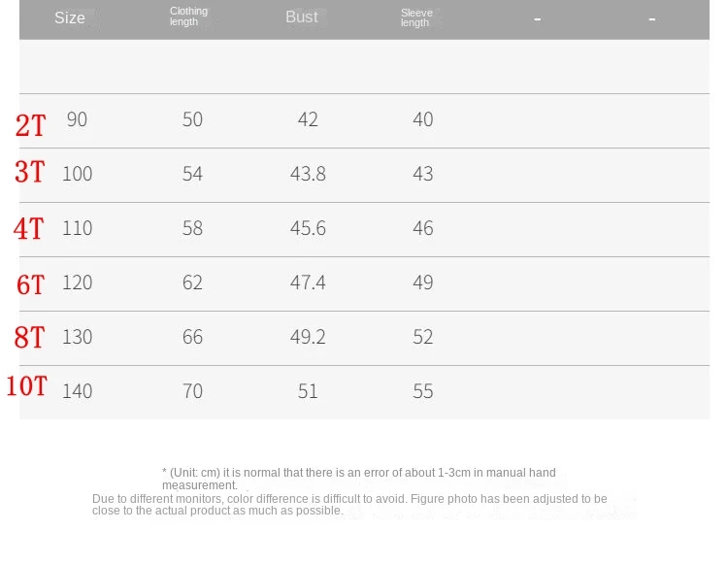728x565 pixels.
Task: Click the 49.2 bust measurement
Action: 308,337
